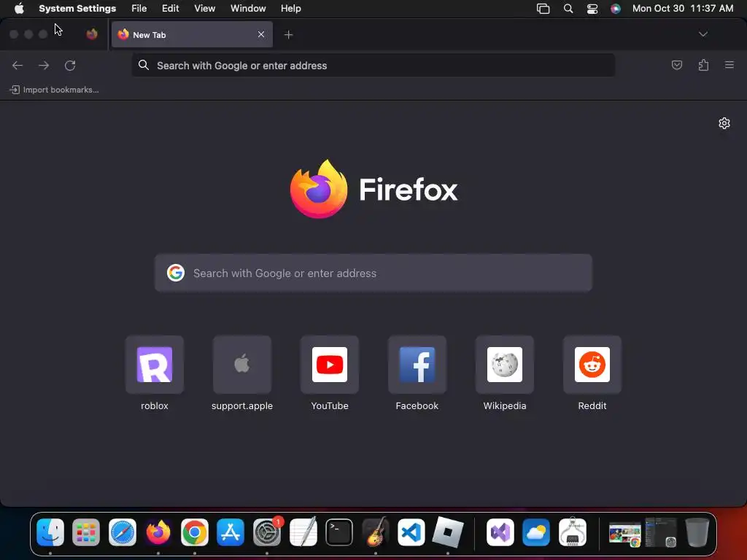The width and height of the screenshot is (747, 560).
Task: Click the date and time clock
Action: click(683, 9)
